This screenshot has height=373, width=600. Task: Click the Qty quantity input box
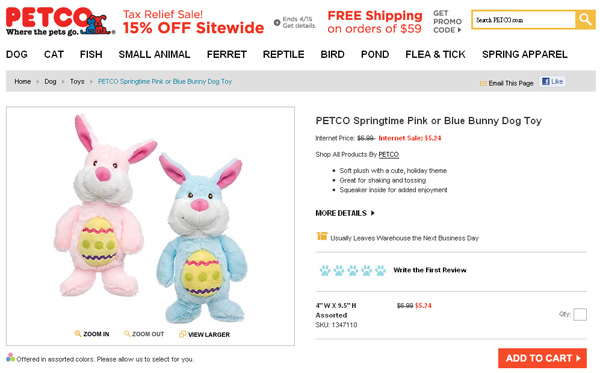(580, 314)
